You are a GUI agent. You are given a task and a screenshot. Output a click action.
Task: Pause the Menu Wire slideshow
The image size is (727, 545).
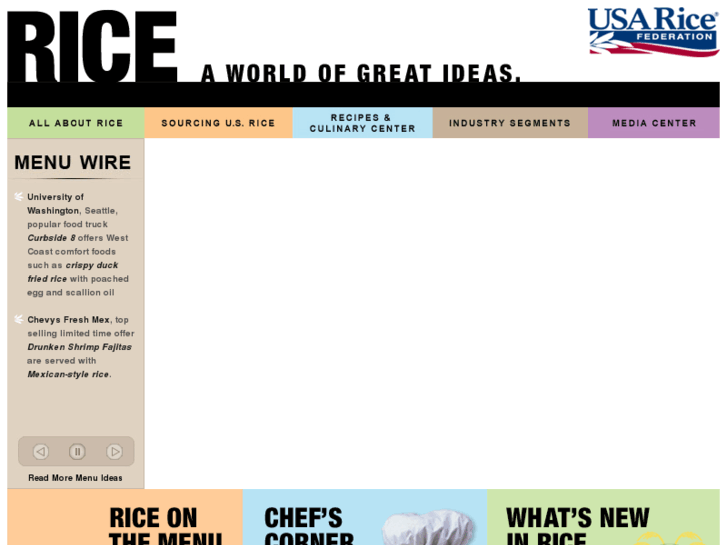point(77,451)
